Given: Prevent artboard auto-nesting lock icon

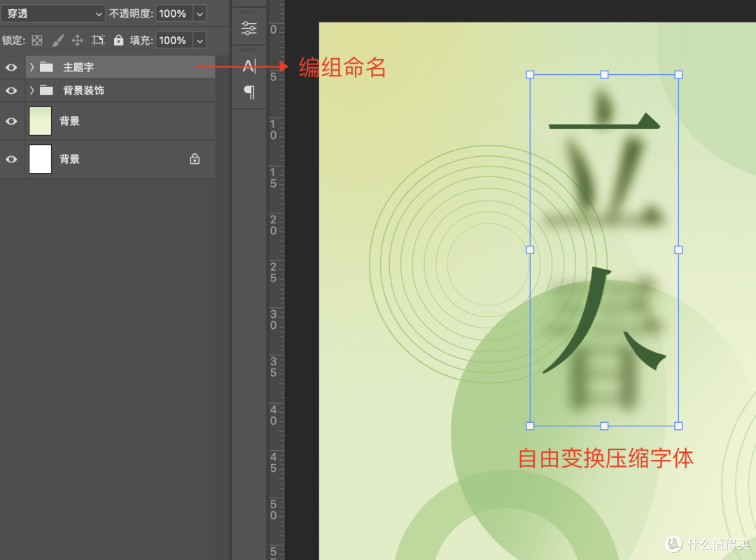Looking at the screenshot, I should (x=98, y=41).
